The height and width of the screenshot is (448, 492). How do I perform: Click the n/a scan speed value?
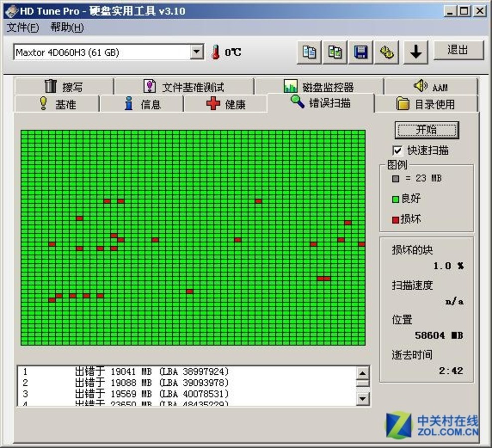(x=455, y=302)
